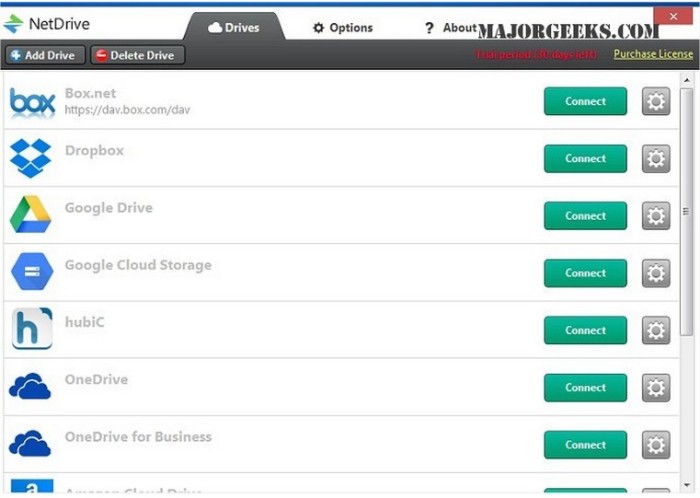
Task: Open the Options tab
Action: coord(343,28)
